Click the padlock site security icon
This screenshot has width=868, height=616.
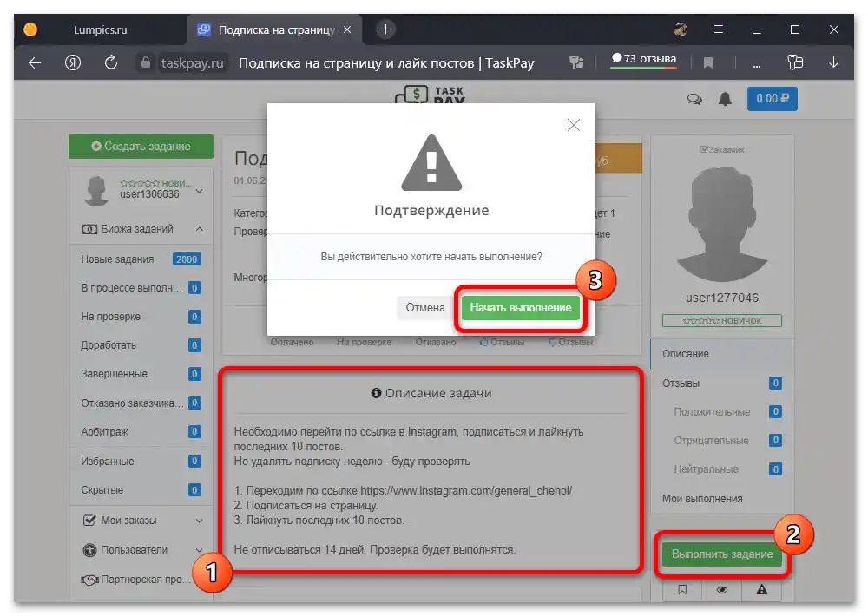146,62
